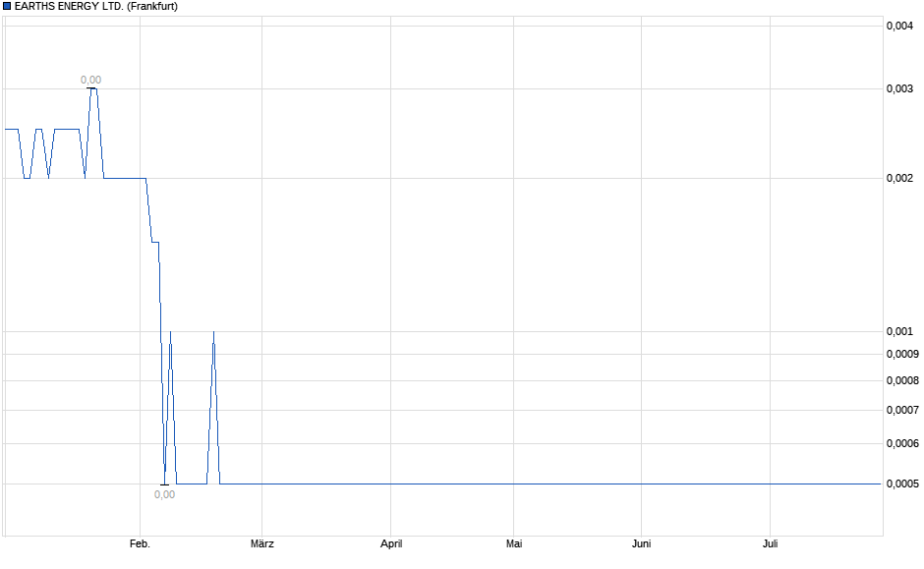Click the high marker labeled 0,00 at peak
This screenshot has width=924, height=569.
(90, 81)
